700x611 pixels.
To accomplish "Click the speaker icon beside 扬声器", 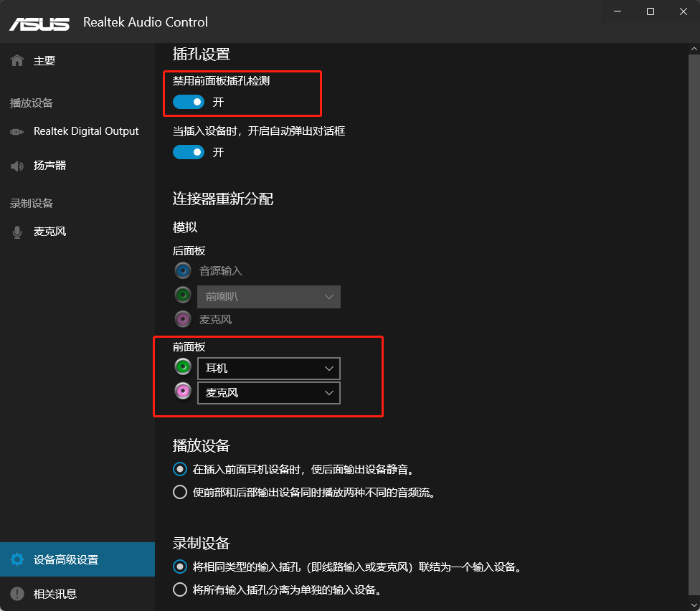I will (17, 166).
